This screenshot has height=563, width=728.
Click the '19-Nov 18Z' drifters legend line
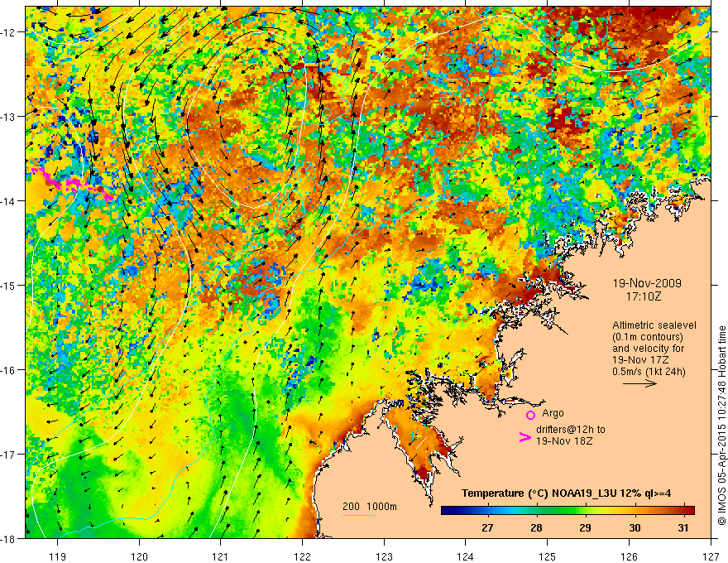(x=564, y=441)
